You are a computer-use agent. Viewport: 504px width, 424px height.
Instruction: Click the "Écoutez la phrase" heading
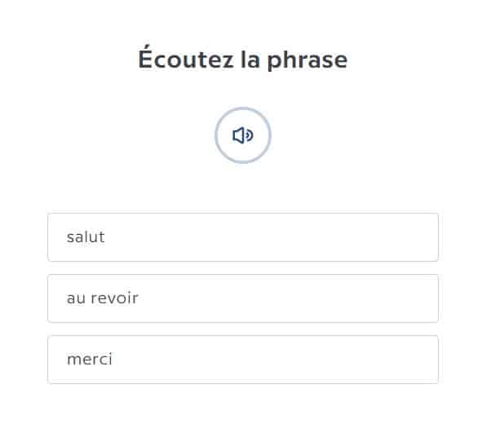coord(242,60)
